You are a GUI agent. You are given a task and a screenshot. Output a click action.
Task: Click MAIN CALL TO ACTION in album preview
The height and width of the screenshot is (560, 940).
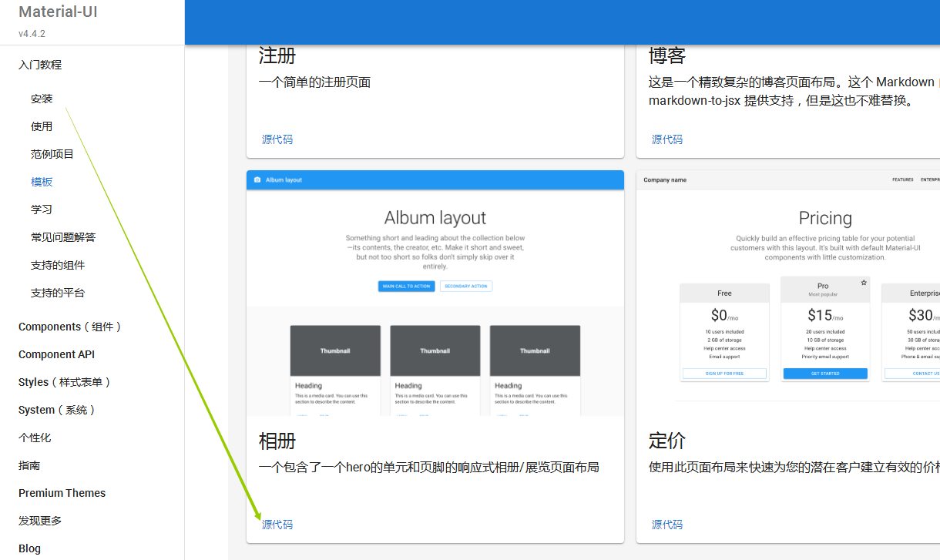(x=407, y=287)
